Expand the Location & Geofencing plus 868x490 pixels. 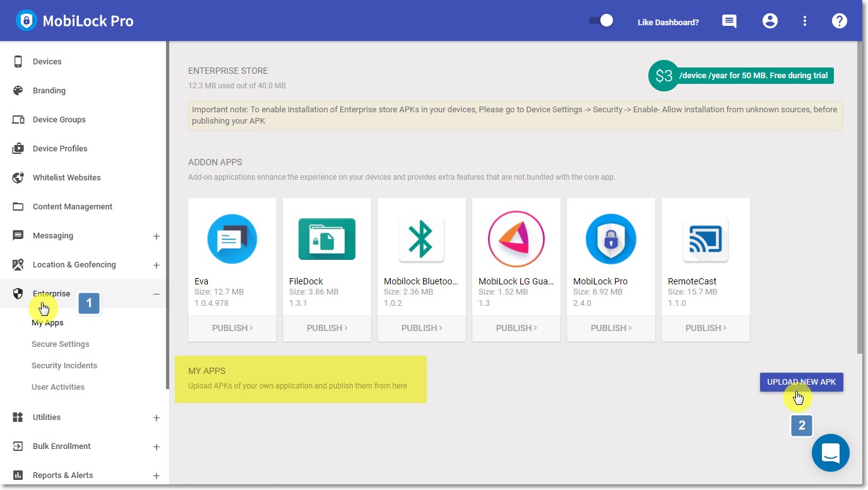[x=157, y=265]
